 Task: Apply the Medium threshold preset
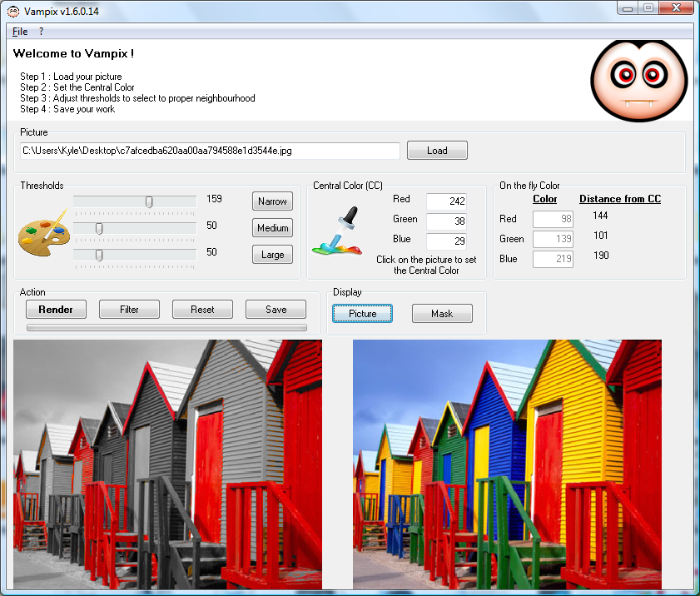point(272,228)
